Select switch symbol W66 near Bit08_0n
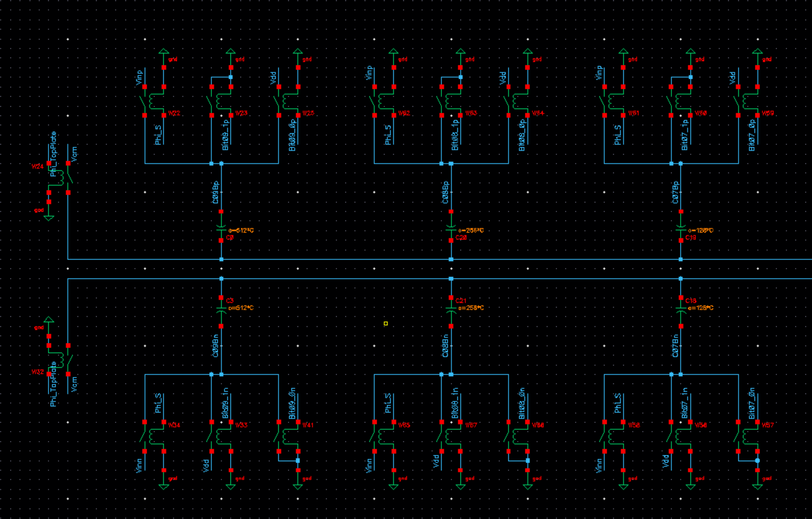The image size is (812, 519). click(x=518, y=437)
